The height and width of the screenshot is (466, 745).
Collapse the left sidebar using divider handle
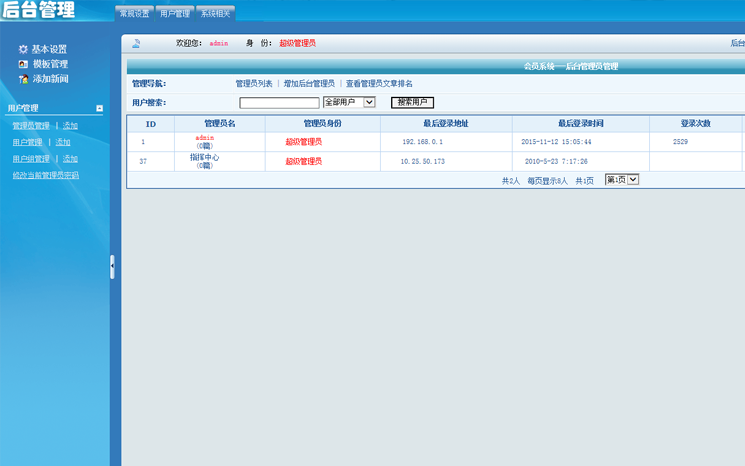coord(112,267)
